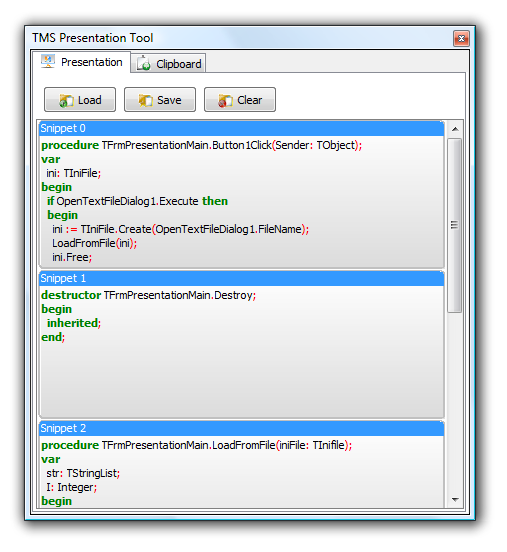Click the LoadFromFile(ini) line in Snippet 0
Image resolution: width=507 pixels, height=552 pixels.
coord(94,243)
